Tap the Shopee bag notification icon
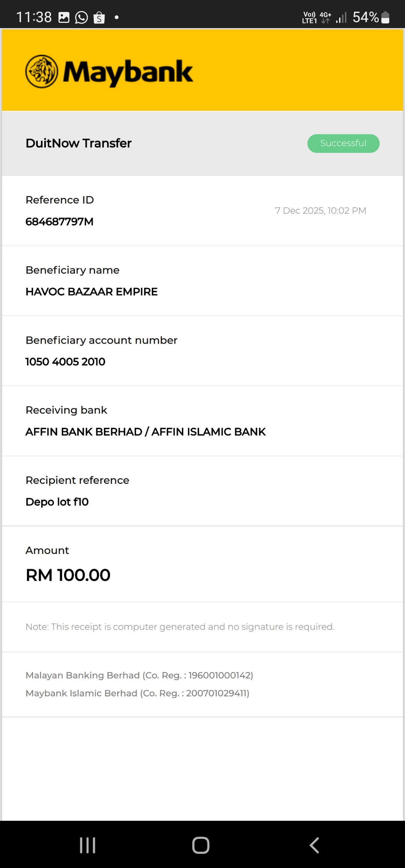 (99, 18)
